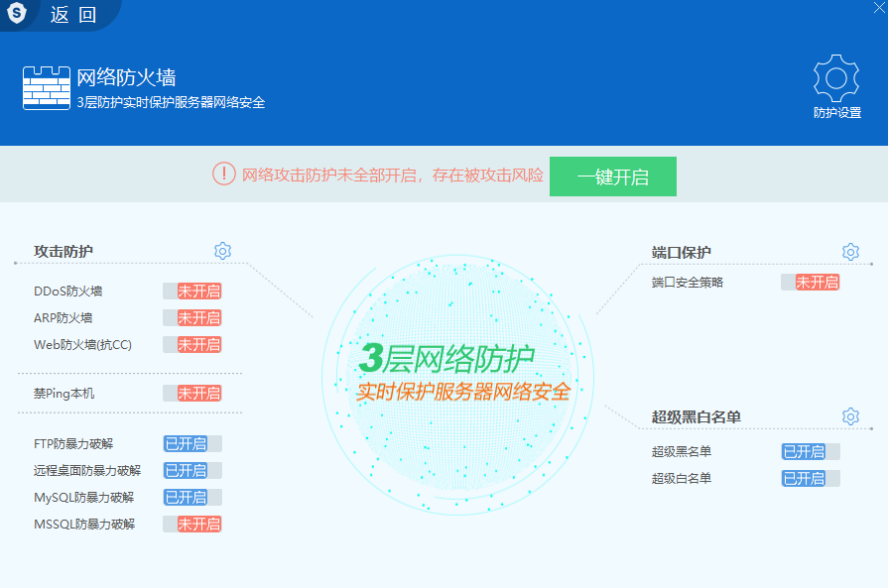Image resolution: width=888 pixels, height=588 pixels.
Task: Click the settings gear beside 攻击防护
Action: pyautogui.click(x=222, y=251)
